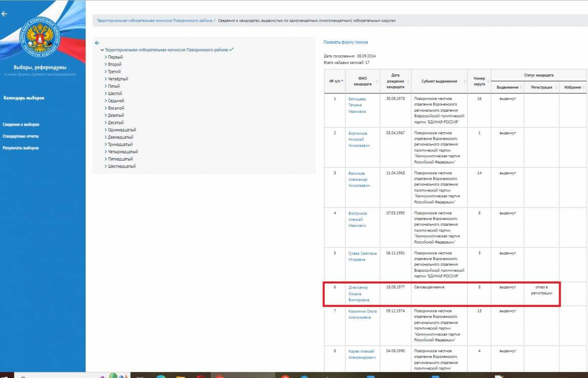This screenshot has height=378, width=588.
Task: Open candidate Востриков Алексей Иванович
Action: click(x=358, y=219)
